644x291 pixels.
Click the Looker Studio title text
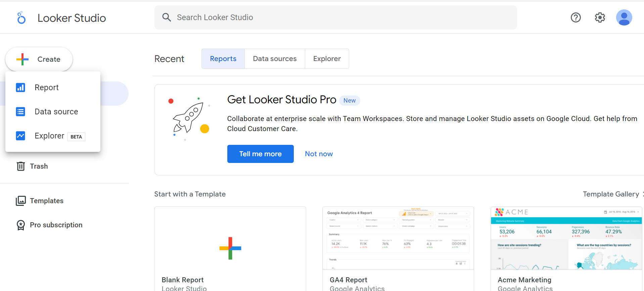[x=72, y=18]
